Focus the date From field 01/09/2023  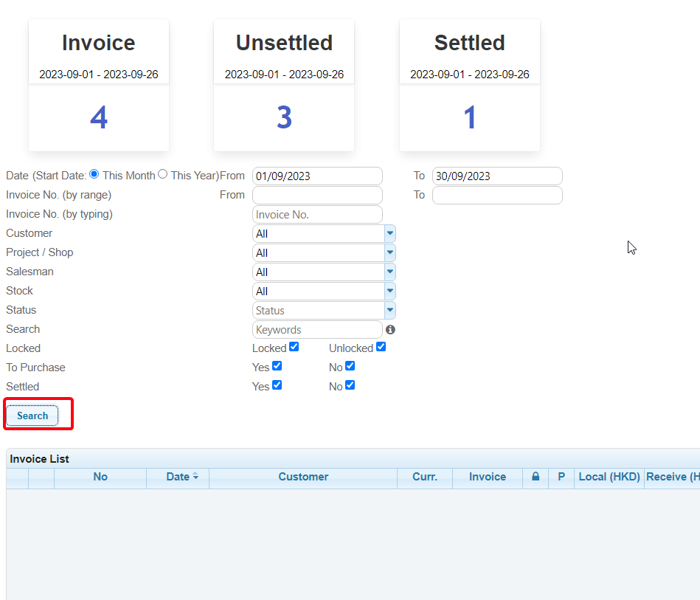click(317, 176)
